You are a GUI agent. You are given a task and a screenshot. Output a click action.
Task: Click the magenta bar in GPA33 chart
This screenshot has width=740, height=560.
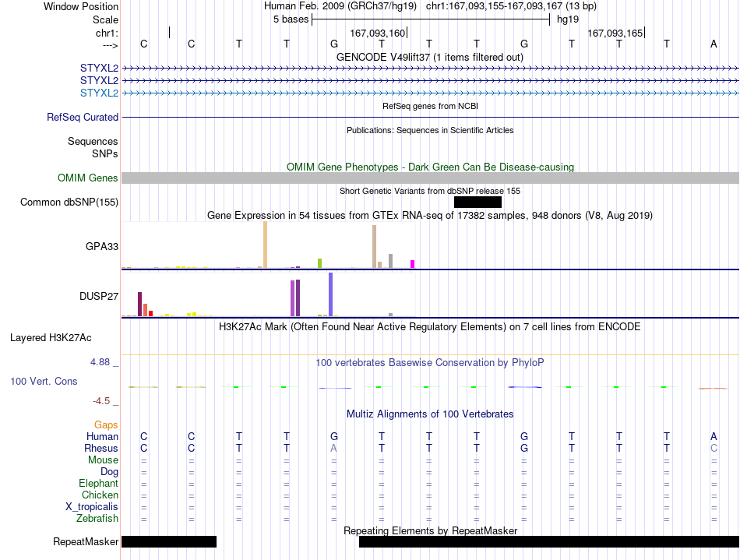click(413, 264)
